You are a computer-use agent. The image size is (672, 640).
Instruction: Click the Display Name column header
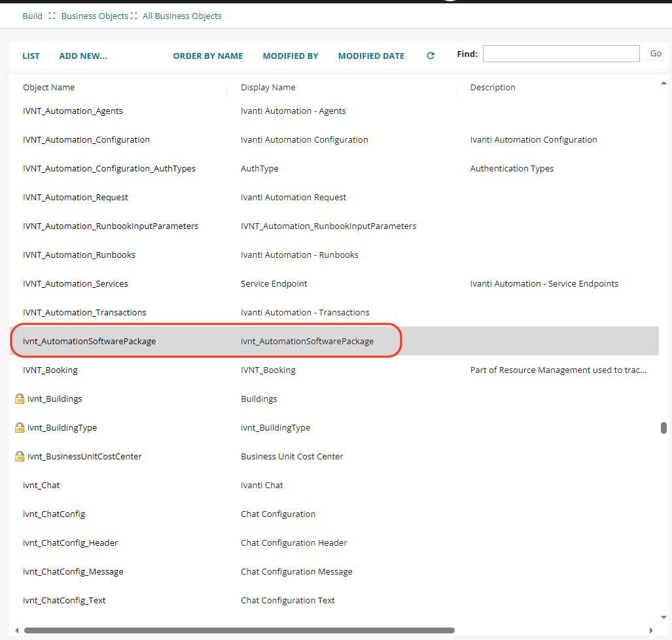tap(268, 87)
